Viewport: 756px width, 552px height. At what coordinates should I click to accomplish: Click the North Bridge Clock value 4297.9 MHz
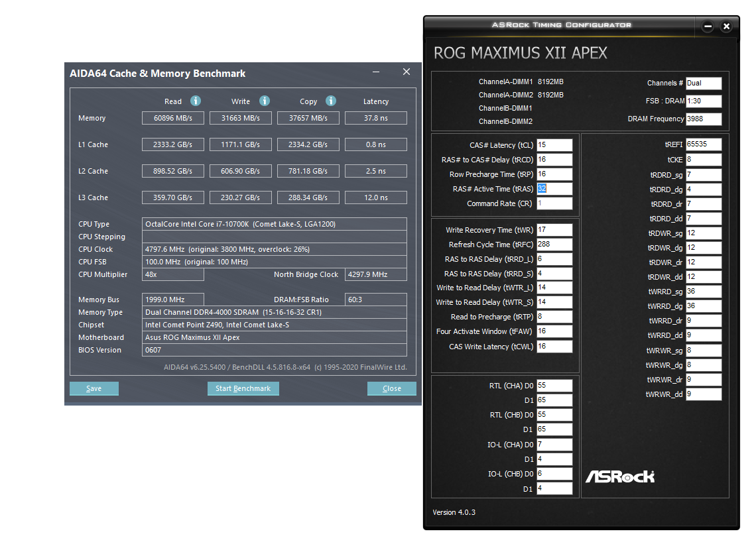(376, 274)
